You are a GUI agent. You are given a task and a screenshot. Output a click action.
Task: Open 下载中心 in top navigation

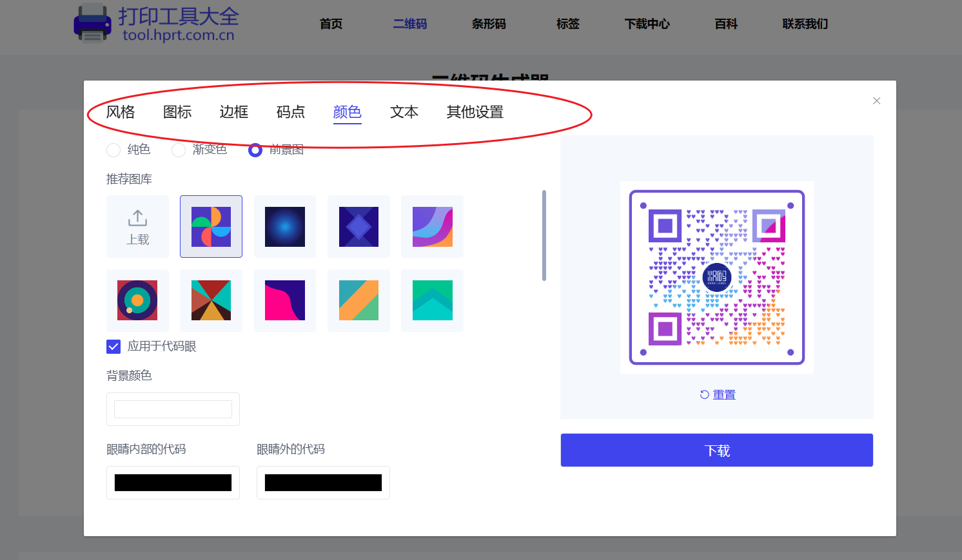[647, 24]
